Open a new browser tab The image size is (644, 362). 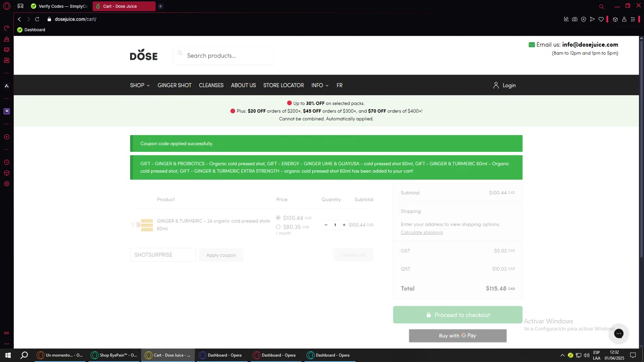point(161,6)
